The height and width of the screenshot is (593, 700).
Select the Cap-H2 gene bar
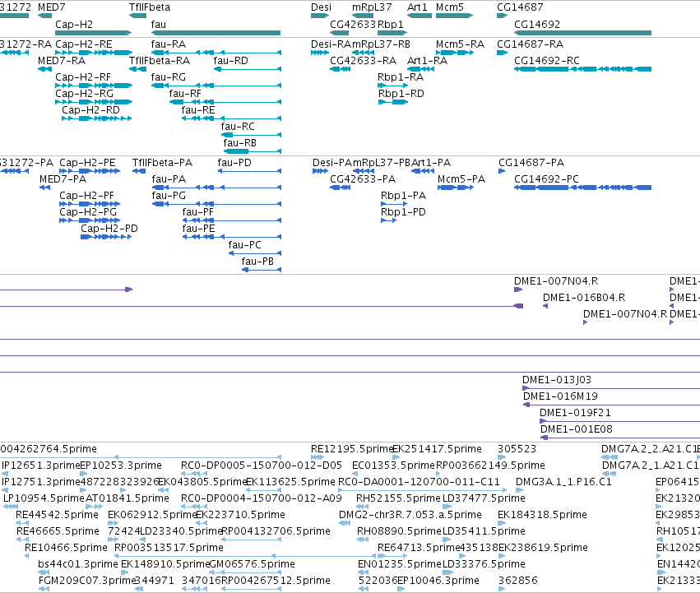(93, 33)
